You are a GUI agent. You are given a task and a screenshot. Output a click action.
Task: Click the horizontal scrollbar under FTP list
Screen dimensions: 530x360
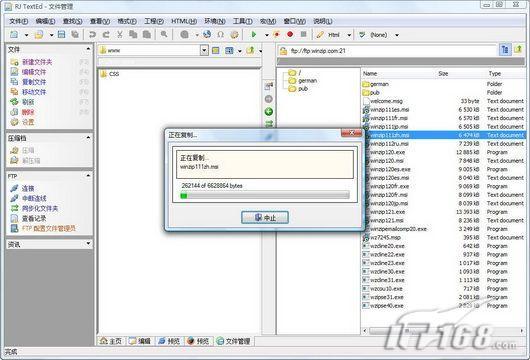coord(443,331)
